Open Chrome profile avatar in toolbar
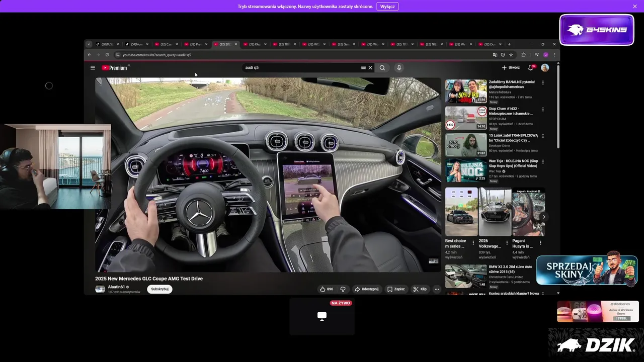This screenshot has width=644, height=362. point(545,55)
